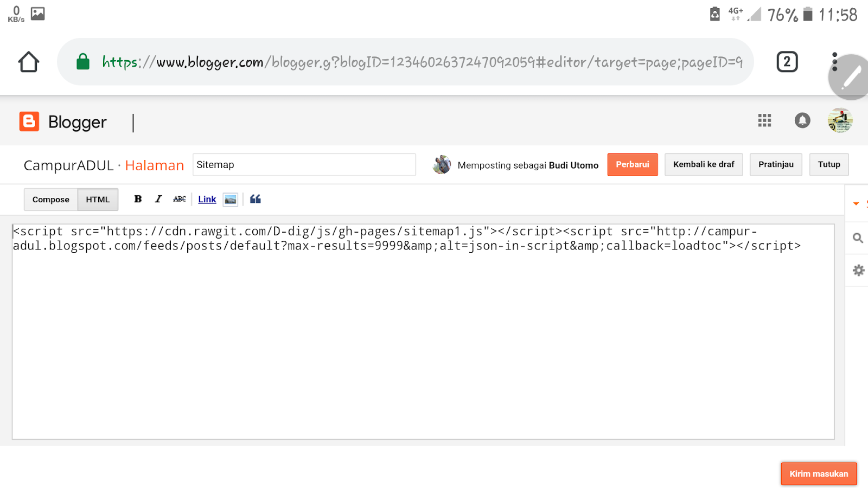Screen dimensions: 868x488
Task: Insert a blockquote
Action: 256,199
